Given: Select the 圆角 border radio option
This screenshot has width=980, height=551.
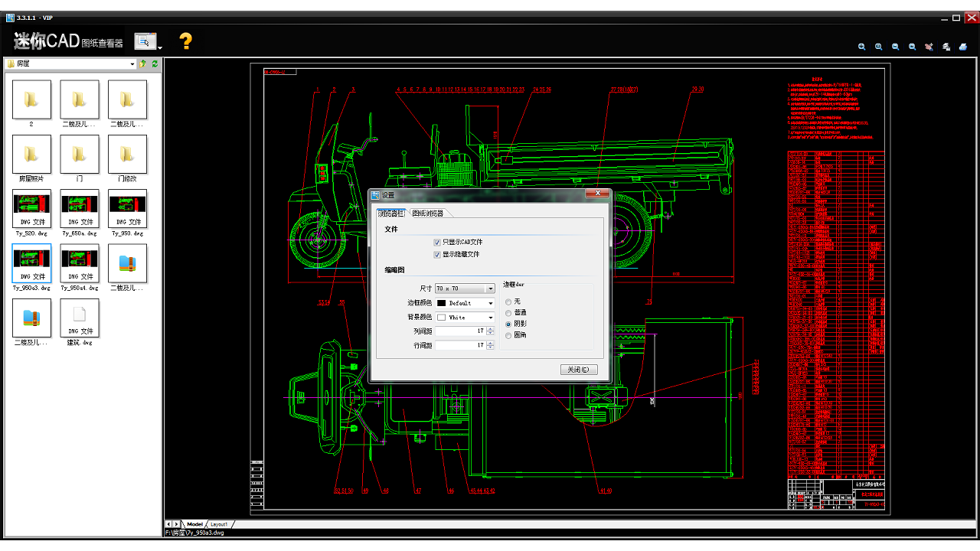Looking at the screenshot, I should (509, 335).
